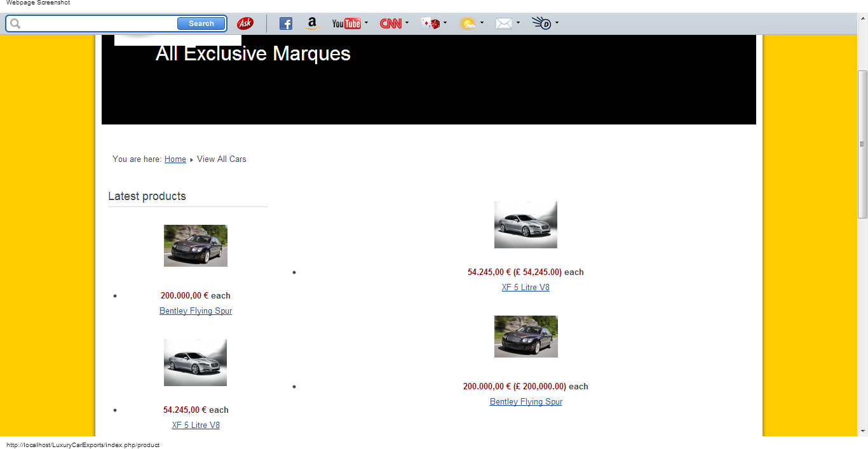Open Bentley Flying Spur link in main list
This screenshot has height=449, width=868.
click(526, 402)
